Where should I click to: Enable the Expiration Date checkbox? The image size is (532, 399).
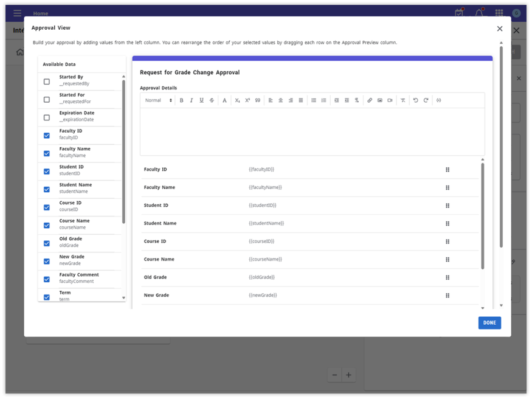(x=47, y=117)
